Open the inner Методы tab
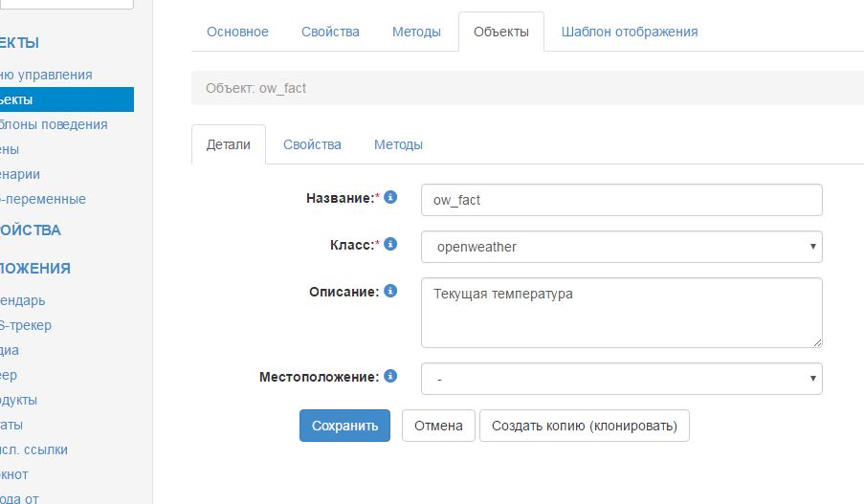 pyautogui.click(x=398, y=144)
